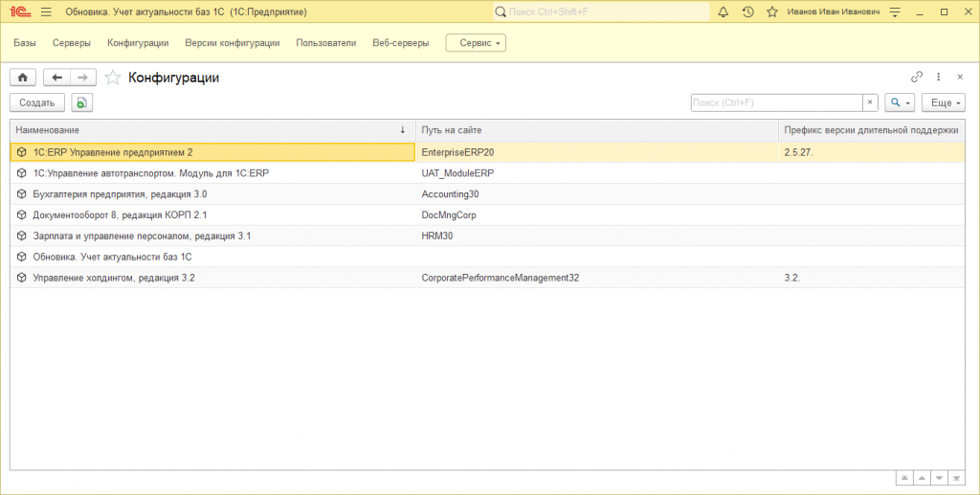Close the Конфигурации form tab
Screen dimensions: 980x495
960,77
